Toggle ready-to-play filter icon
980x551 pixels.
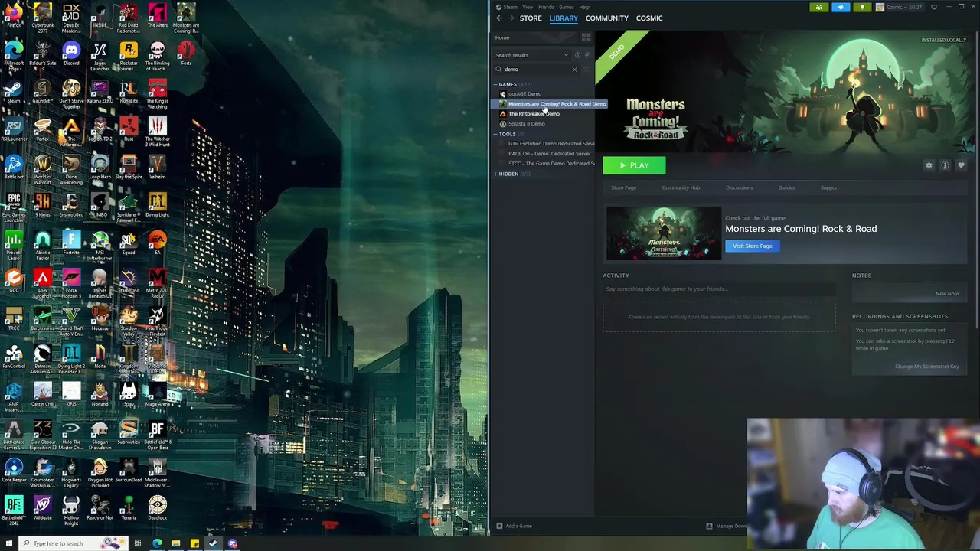point(587,55)
